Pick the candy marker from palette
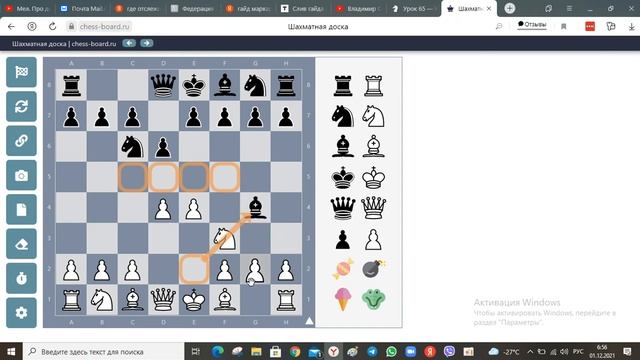 (x=343, y=269)
